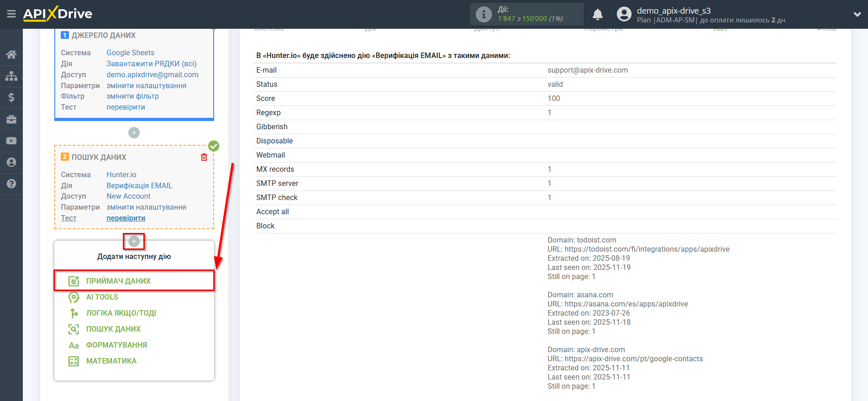The image size is (868, 401).
Task: Click the green checkmark on Data Search block
Action: (x=214, y=146)
